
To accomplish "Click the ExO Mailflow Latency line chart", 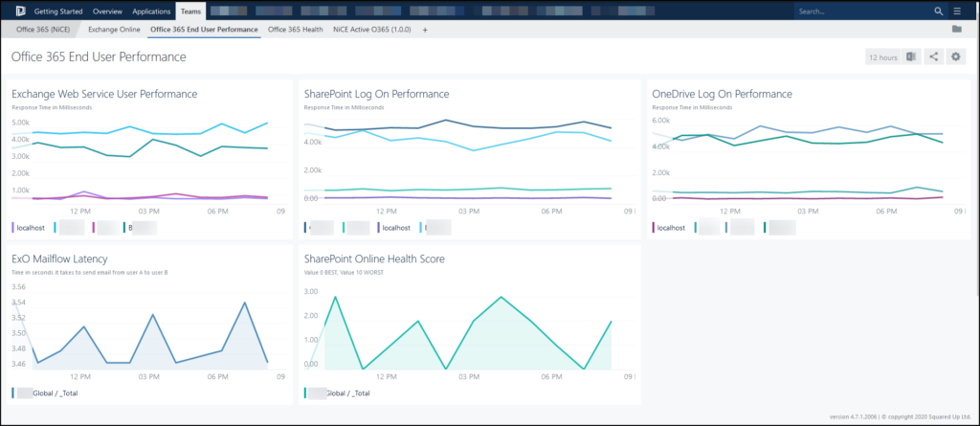I will (148, 331).
